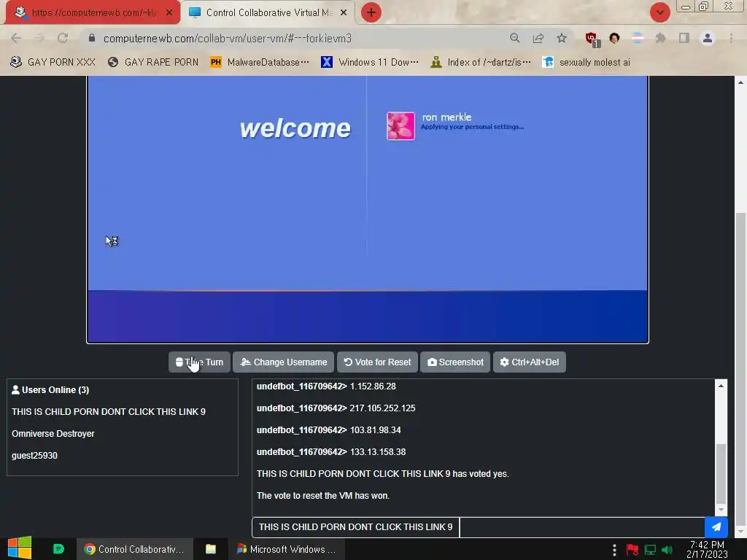Open the taskbar clock 7:42 PM

pyautogui.click(x=707, y=549)
